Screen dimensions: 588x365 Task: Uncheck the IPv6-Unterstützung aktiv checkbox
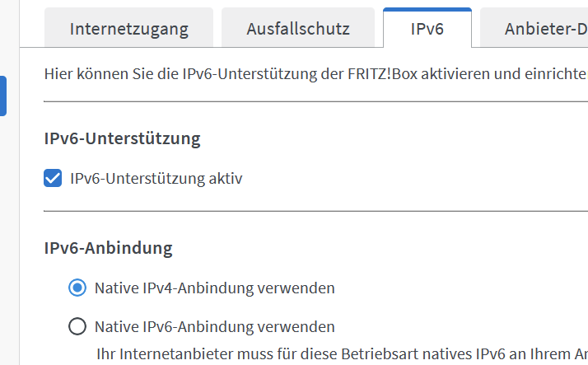(x=53, y=178)
